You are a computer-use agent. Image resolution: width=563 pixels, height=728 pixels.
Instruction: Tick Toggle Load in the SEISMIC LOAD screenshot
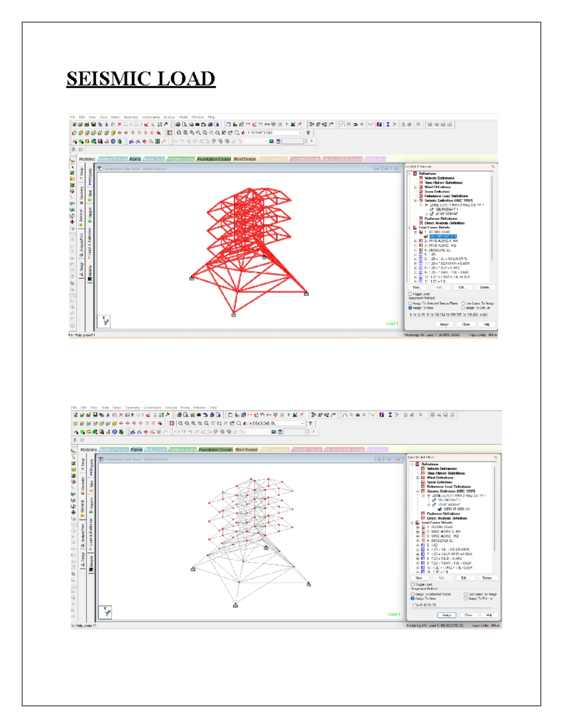point(410,294)
